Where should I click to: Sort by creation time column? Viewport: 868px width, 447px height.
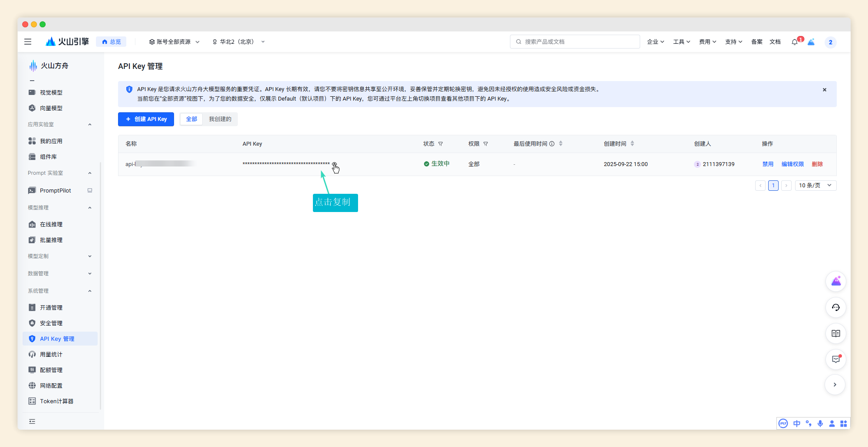pyautogui.click(x=632, y=144)
